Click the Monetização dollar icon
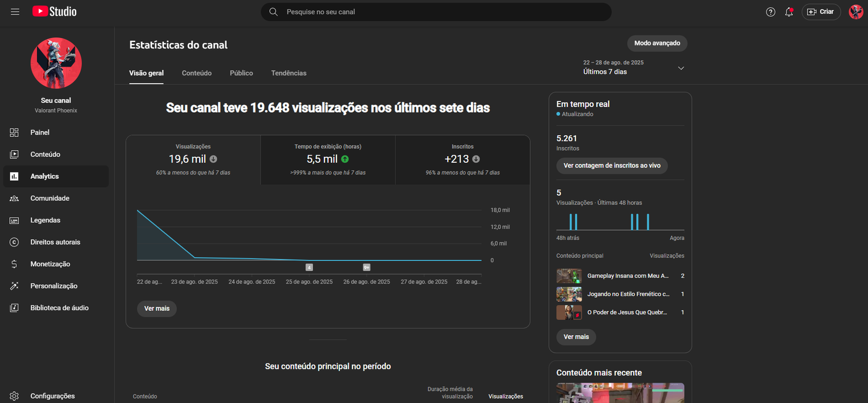This screenshot has height=403, width=868. point(14,264)
